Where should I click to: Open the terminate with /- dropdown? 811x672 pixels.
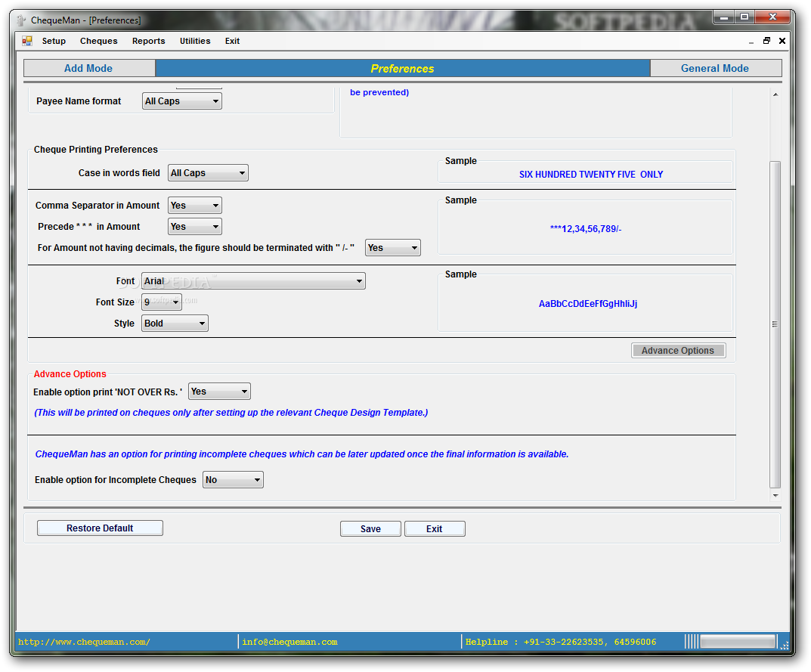(x=392, y=248)
